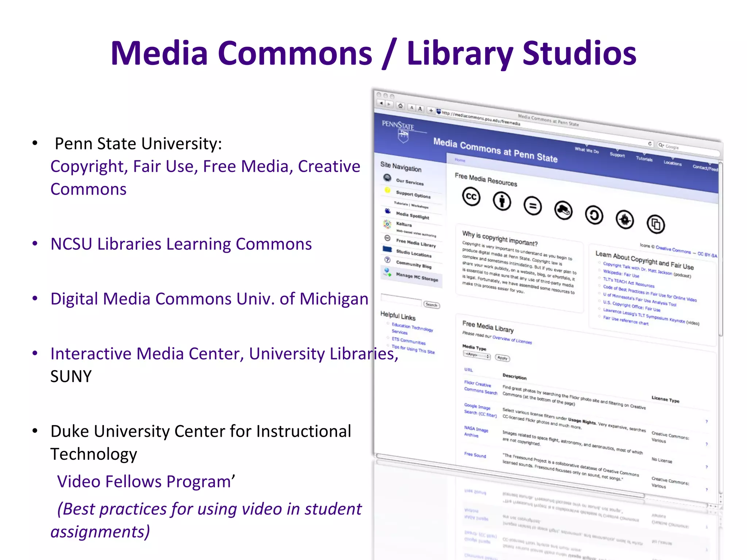Open TLT's TEACH Act Resources link
The height and width of the screenshot is (560, 747).
(628, 282)
